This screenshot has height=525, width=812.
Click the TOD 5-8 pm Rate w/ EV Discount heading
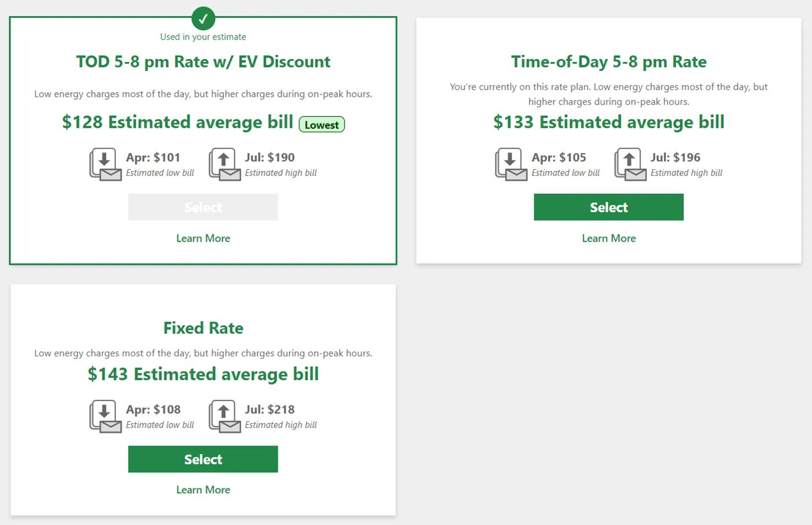(x=203, y=62)
